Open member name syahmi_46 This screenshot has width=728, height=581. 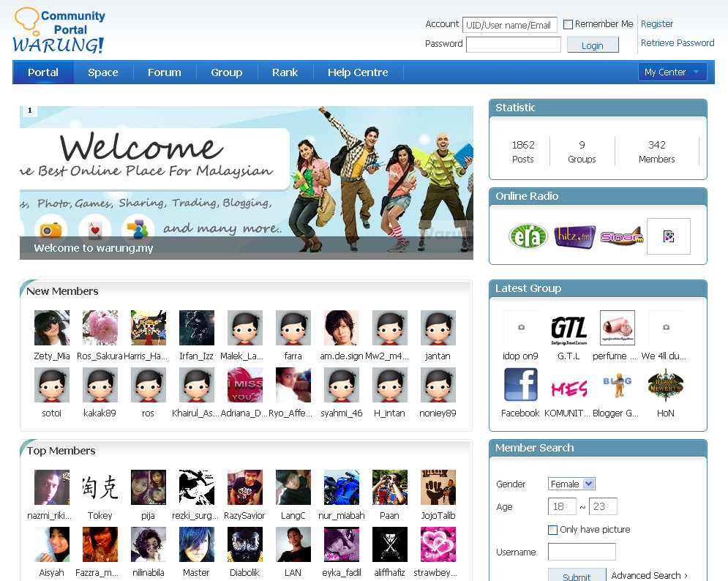point(341,413)
